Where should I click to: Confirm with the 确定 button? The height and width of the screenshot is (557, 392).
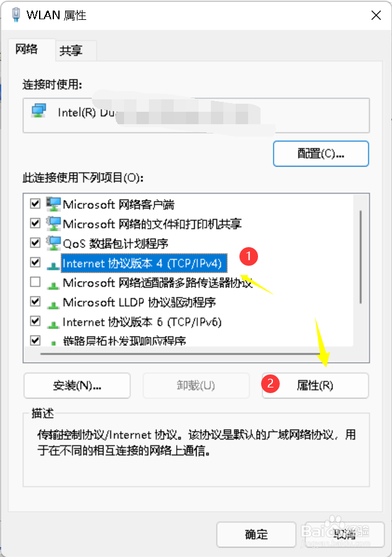point(256,534)
